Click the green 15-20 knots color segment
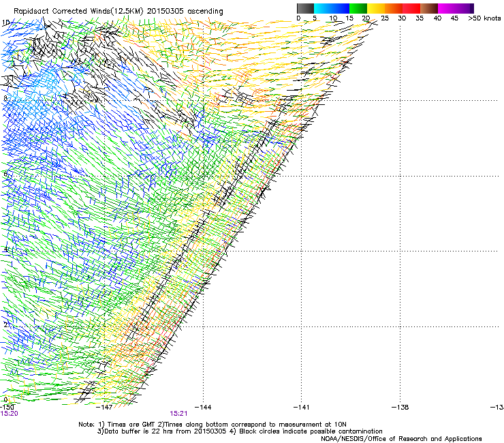Screen dimensions: 504x443 click(x=358, y=8)
